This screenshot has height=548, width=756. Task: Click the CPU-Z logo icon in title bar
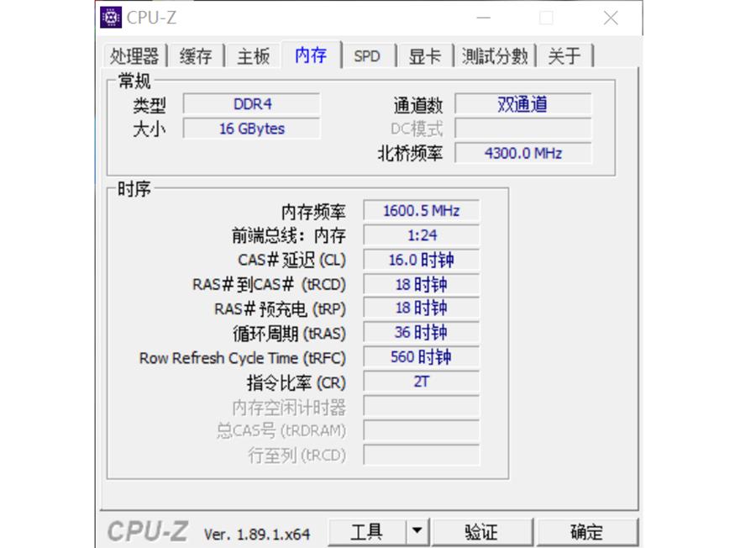tap(109, 17)
